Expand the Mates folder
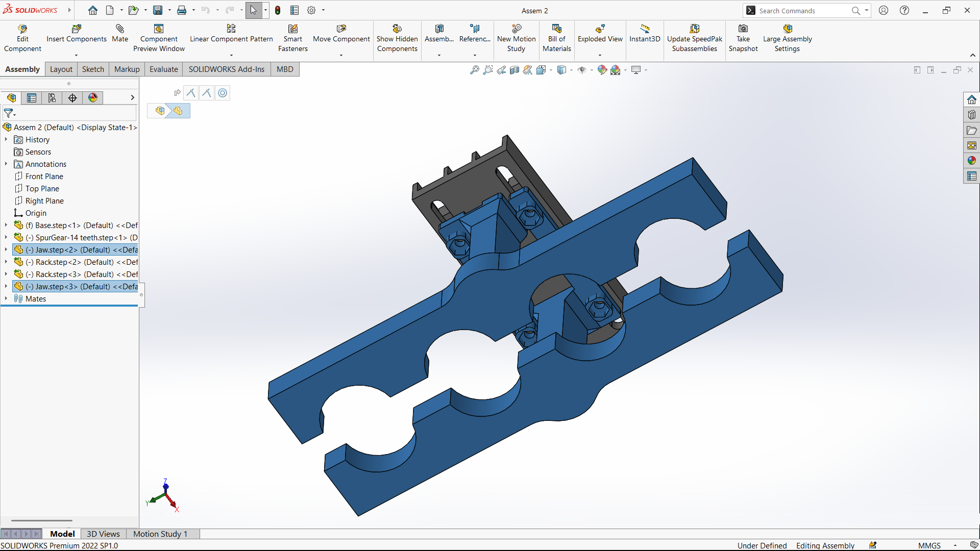This screenshot has width=980, height=551. (6, 299)
